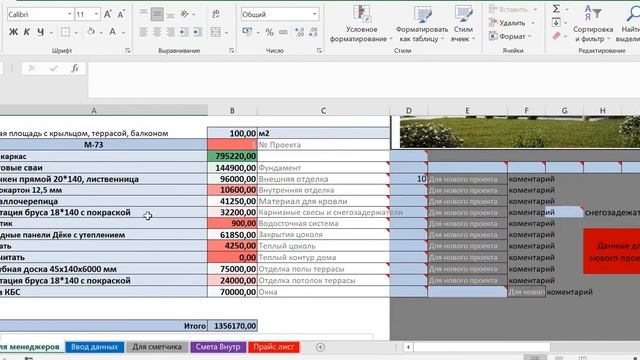Toggle underline formatting (Ч)
640x360 pixels.
click(40, 32)
